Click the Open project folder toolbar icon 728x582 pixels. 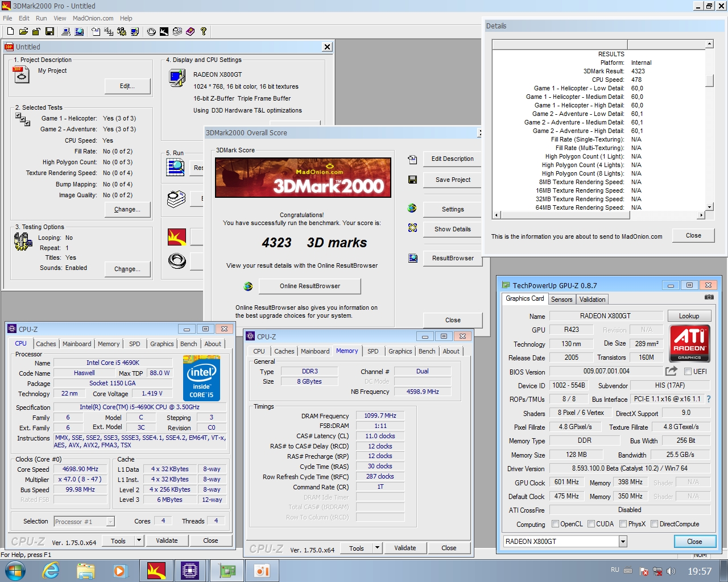point(23,31)
